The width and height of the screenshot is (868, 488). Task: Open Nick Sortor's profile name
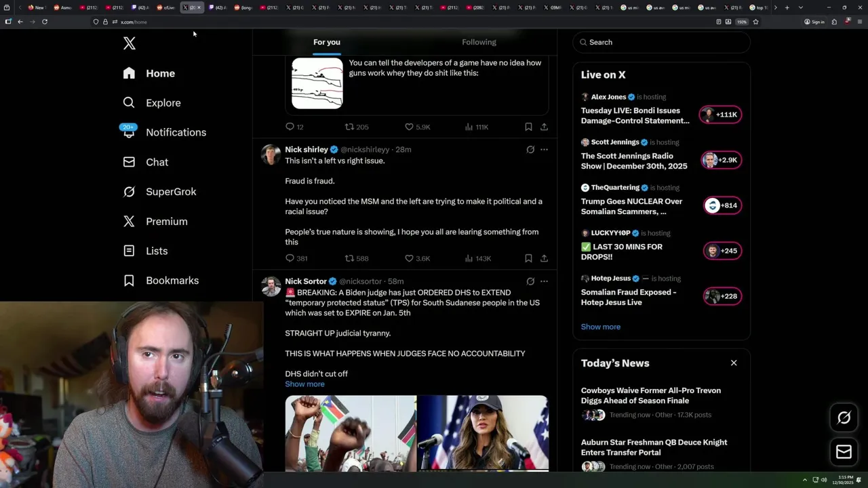(x=306, y=281)
